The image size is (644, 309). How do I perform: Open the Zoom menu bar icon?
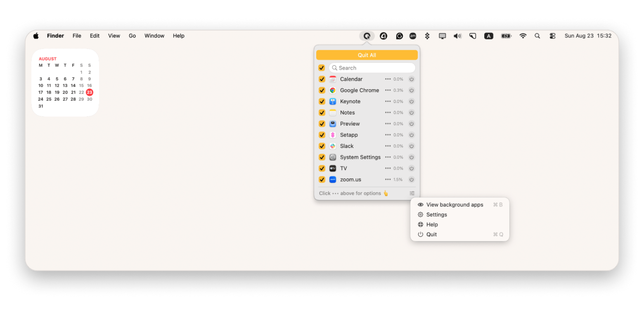pyautogui.click(x=413, y=36)
